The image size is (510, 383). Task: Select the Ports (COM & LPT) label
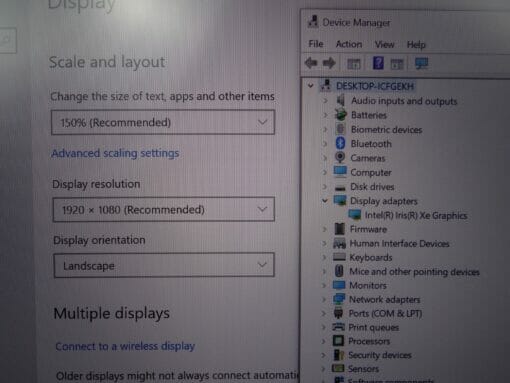pyautogui.click(x=385, y=314)
